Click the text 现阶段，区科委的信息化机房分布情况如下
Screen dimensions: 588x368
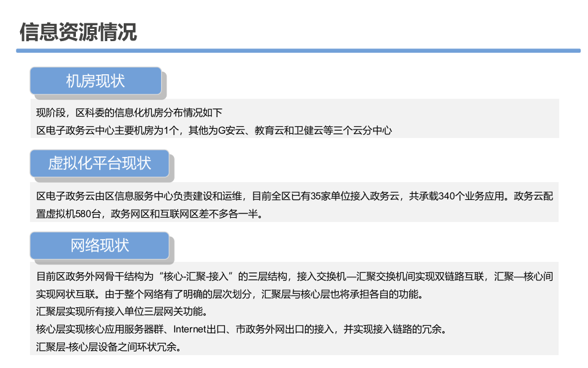(x=129, y=112)
